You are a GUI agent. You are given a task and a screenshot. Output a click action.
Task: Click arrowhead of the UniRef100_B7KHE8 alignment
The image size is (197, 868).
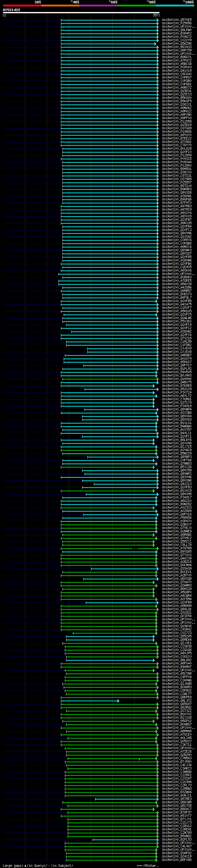pyautogui.click(x=154, y=386)
